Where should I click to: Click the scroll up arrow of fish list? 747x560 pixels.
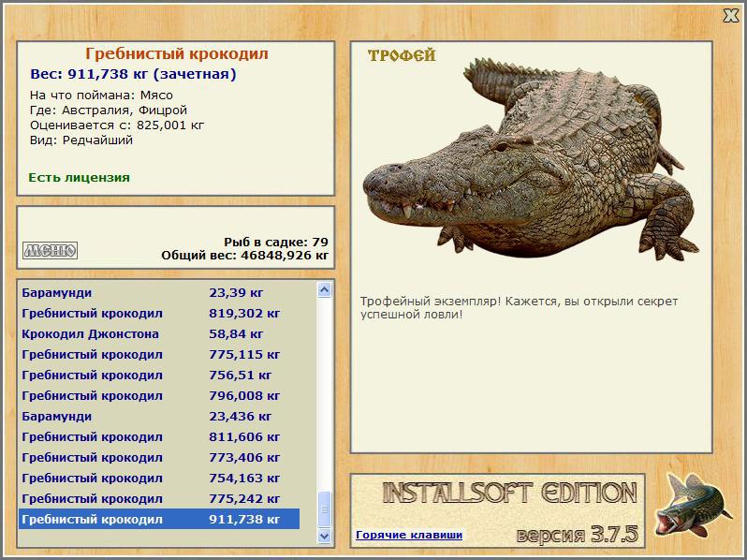325,289
